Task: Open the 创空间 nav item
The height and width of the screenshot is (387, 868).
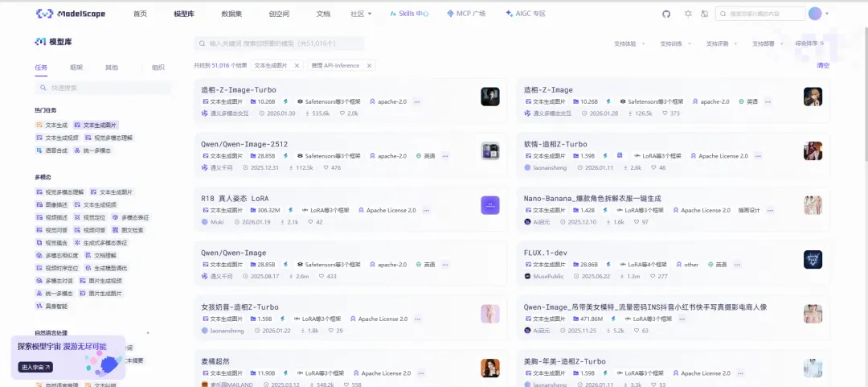Action: [x=279, y=14]
